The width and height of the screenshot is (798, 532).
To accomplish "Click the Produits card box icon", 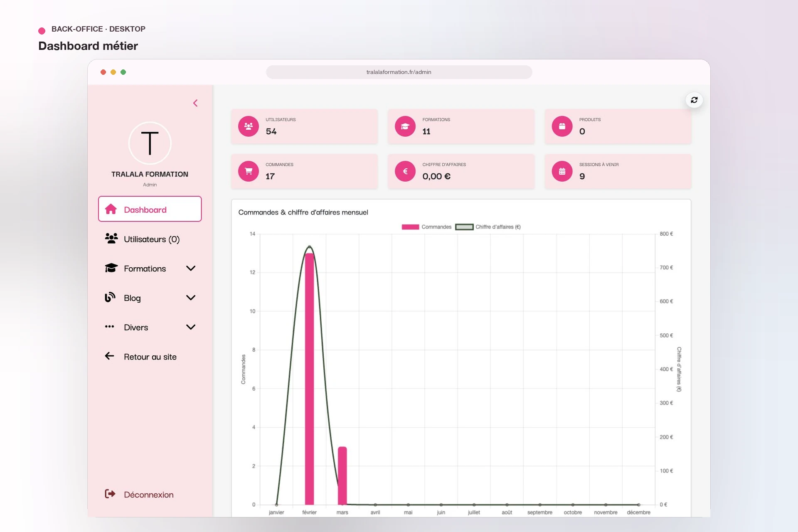I will click(562, 126).
